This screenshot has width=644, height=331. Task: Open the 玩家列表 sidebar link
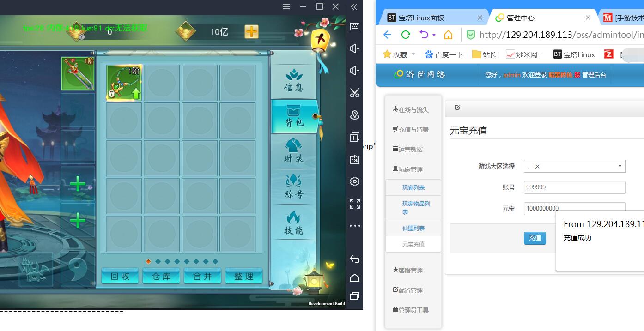(413, 188)
